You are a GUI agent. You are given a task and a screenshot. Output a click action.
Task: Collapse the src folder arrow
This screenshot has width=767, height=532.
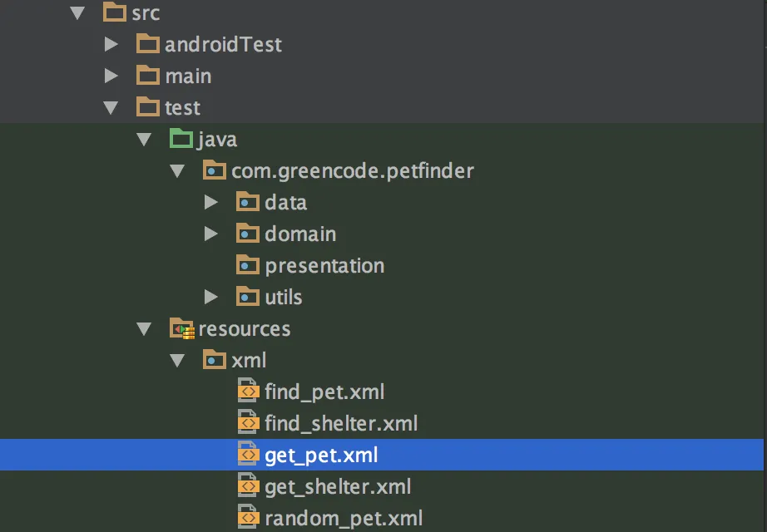pos(78,13)
